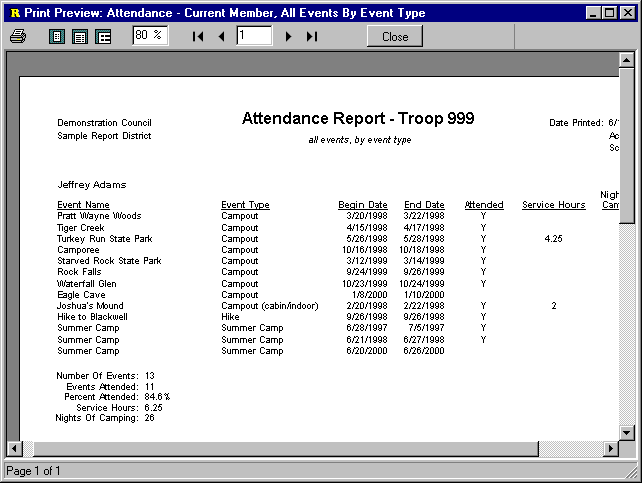Click horizontal scrollbar left arrow
This screenshot has height=483, width=642.
[14, 448]
